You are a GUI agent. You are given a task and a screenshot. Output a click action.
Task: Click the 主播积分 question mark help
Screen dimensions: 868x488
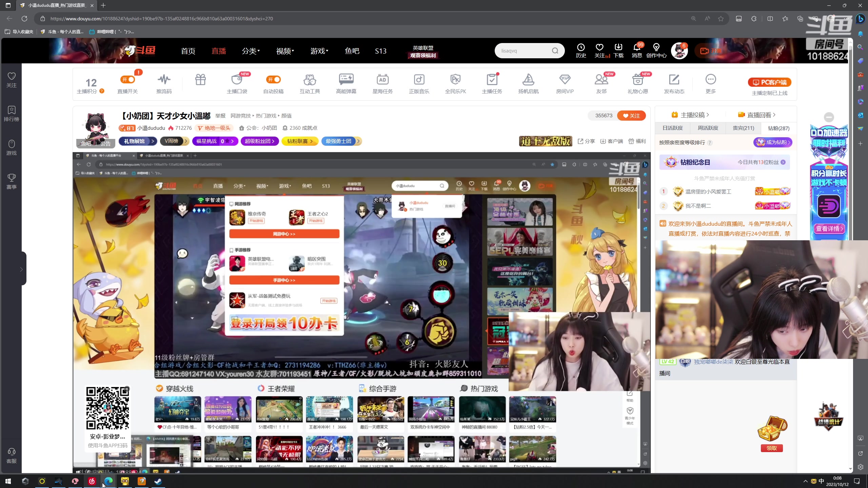102,91
